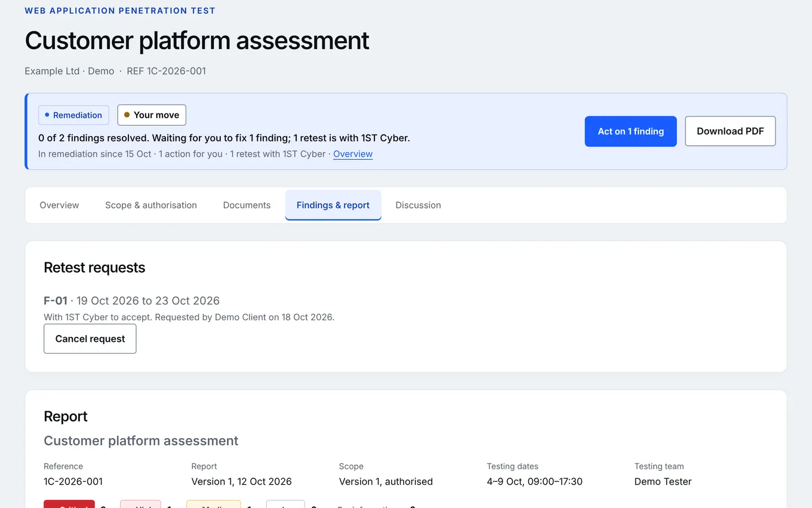Click the Version 1, authorised scope value
The image size is (812, 508).
(x=386, y=482)
